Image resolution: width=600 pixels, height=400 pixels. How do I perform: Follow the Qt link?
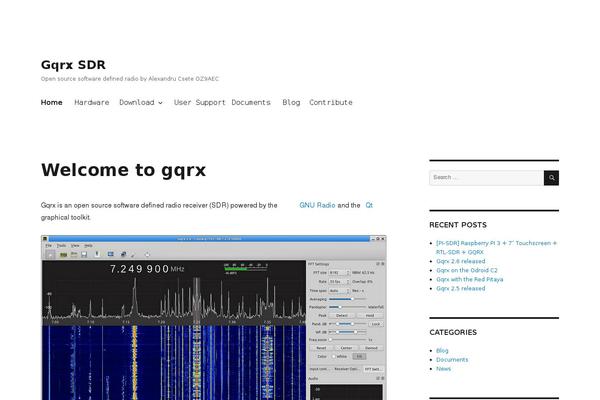tap(369, 205)
